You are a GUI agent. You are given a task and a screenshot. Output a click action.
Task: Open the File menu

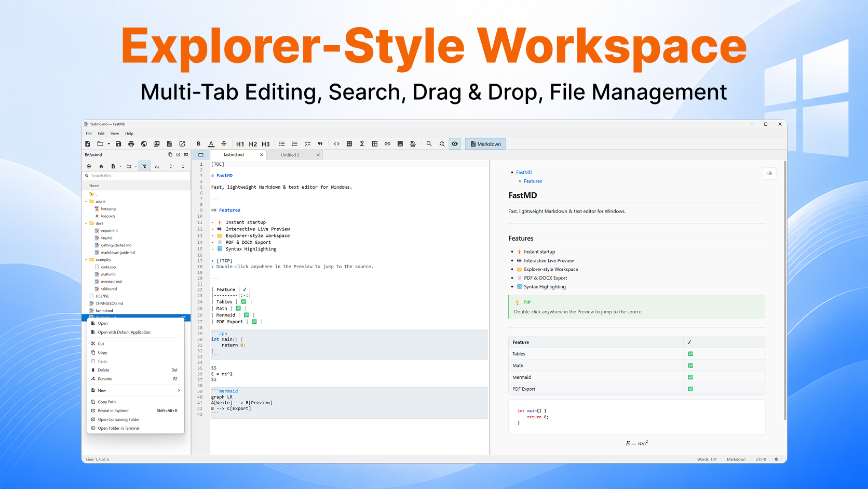click(89, 134)
